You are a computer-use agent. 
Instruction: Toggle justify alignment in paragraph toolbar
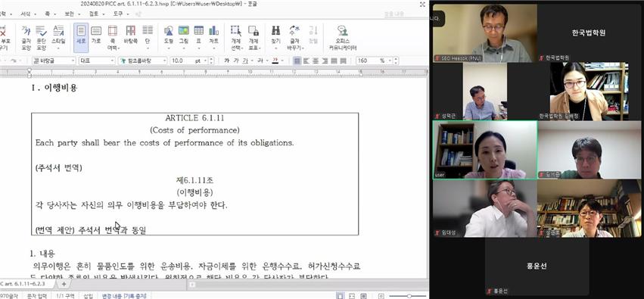[x=297, y=61]
